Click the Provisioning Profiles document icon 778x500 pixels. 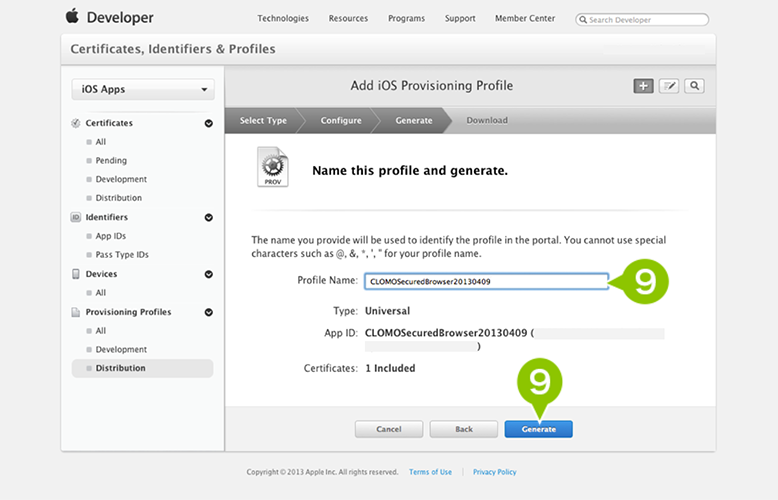pos(75,312)
